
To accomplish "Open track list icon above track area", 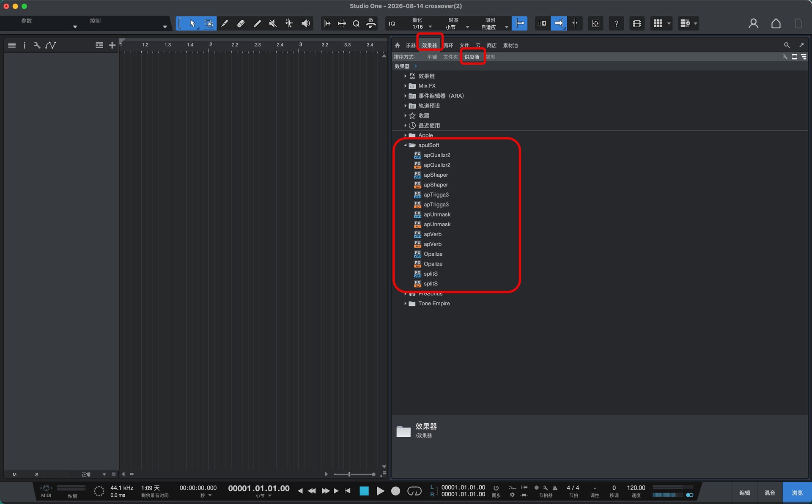I will click(12, 45).
